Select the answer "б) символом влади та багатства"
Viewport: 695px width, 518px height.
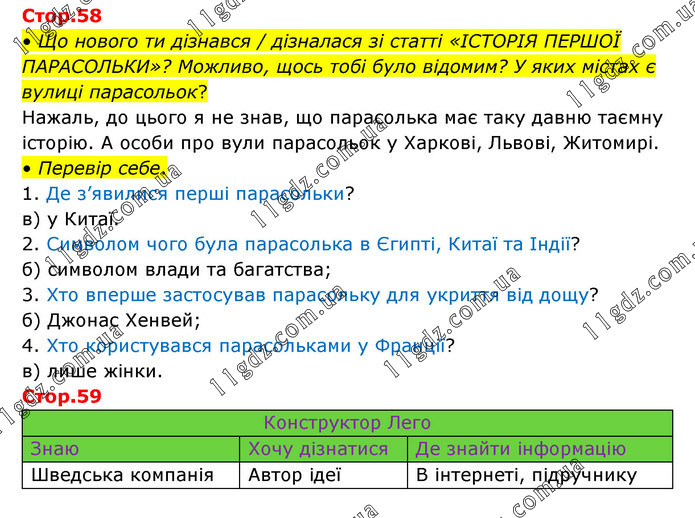pos(175,269)
